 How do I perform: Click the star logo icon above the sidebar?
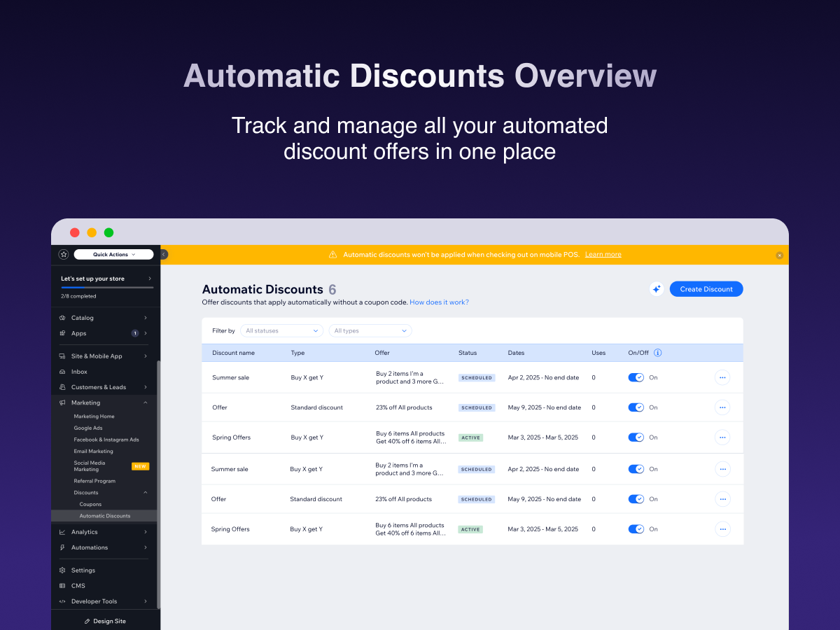pos(64,255)
